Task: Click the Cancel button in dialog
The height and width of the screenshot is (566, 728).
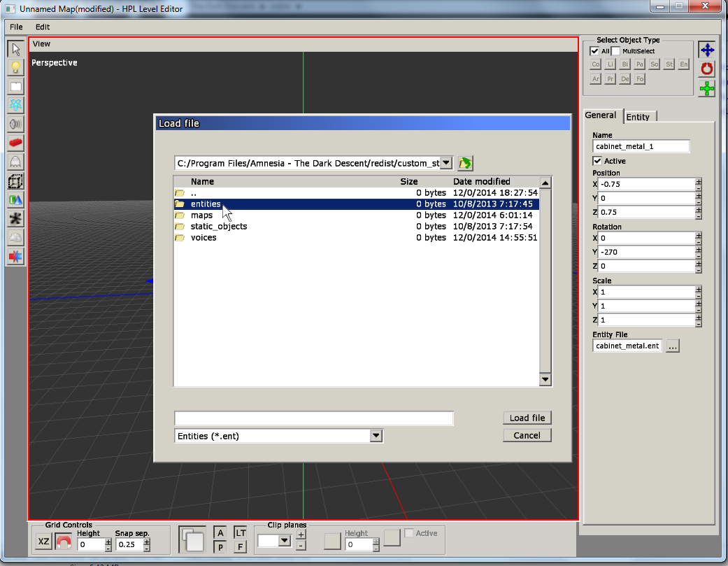Action: coord(527,435)
